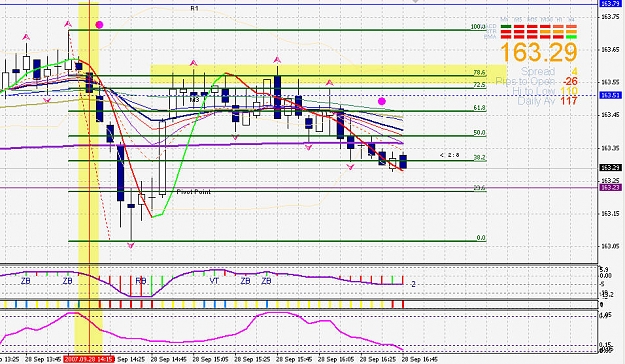Click the magenta dot beside the yellow vertical band
The width and height of the screenshot is (625, 364).
coord(99,25)
